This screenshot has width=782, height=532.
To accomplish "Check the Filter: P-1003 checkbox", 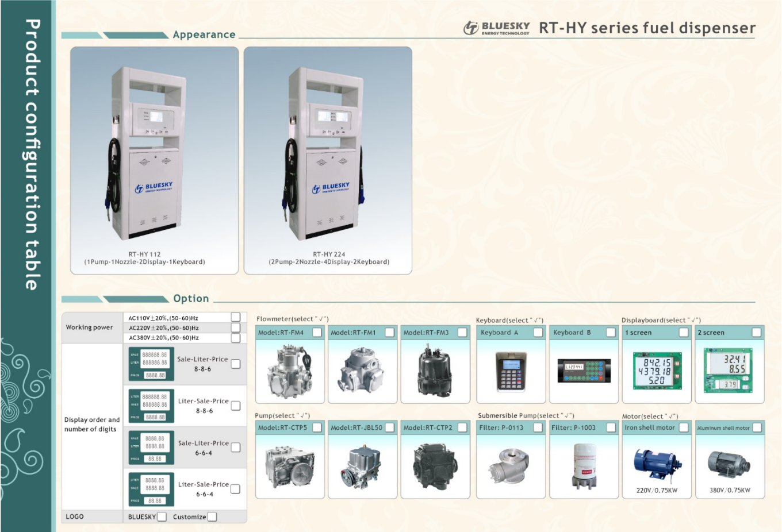I will (x=611, y=427).
